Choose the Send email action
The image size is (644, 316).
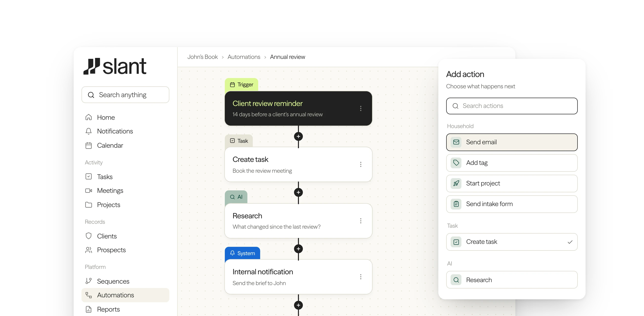pos(512,142)
